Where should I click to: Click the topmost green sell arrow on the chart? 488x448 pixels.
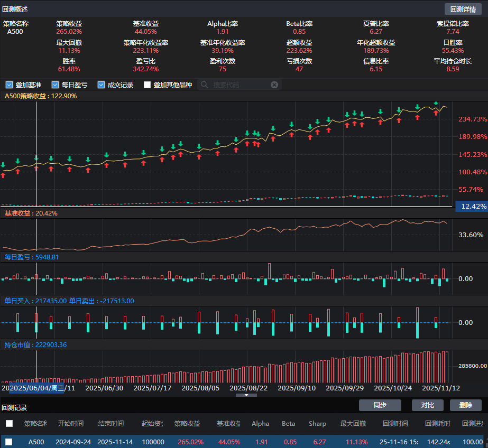click(436, 102)
